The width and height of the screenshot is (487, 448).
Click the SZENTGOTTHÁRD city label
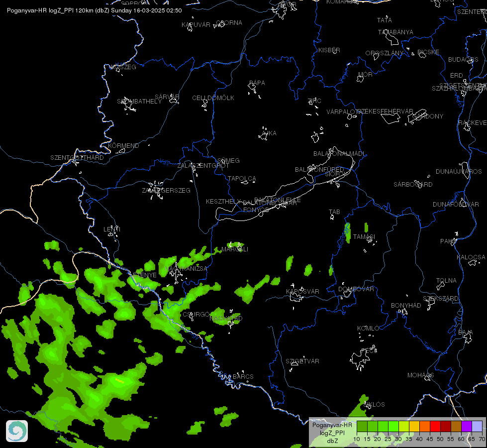[77, 158]
